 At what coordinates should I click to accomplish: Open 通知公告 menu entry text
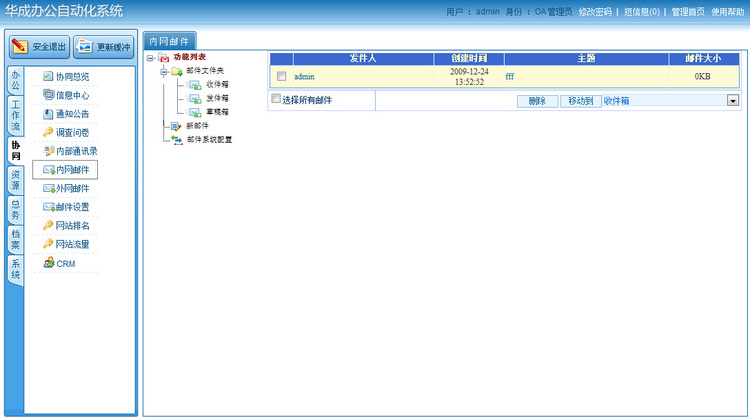tap(72, 114)
